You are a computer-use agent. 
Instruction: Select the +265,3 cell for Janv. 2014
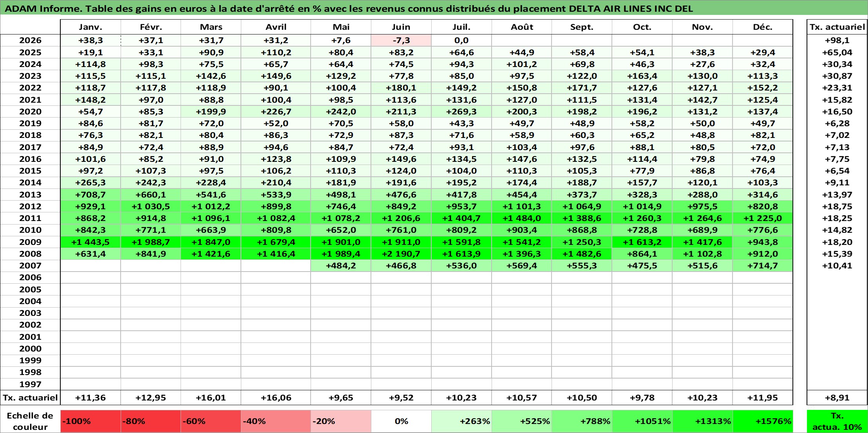90,183
